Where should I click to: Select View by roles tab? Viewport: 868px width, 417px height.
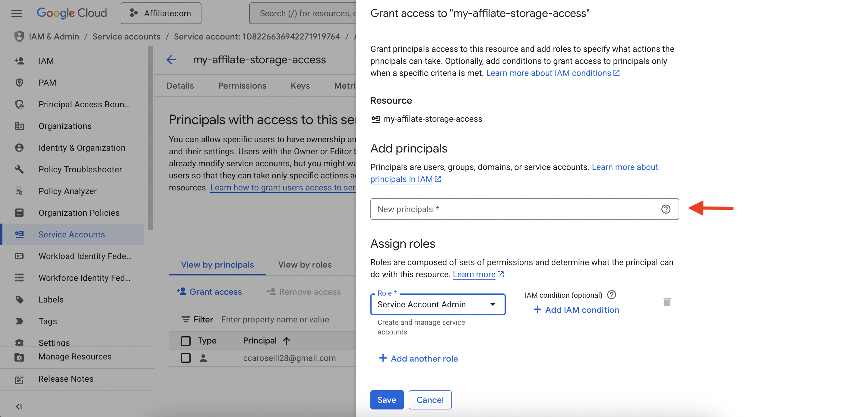coord(305,265)
